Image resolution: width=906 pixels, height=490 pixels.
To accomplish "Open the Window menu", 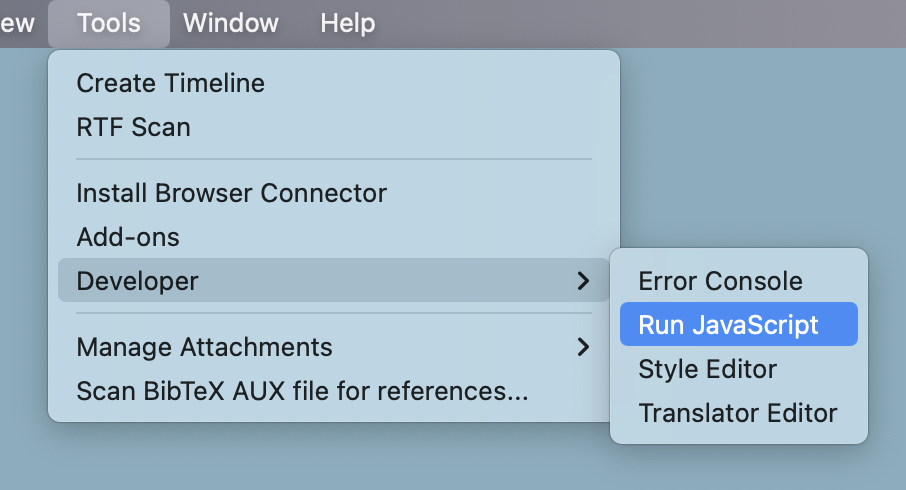I will (x=231, y=23).
